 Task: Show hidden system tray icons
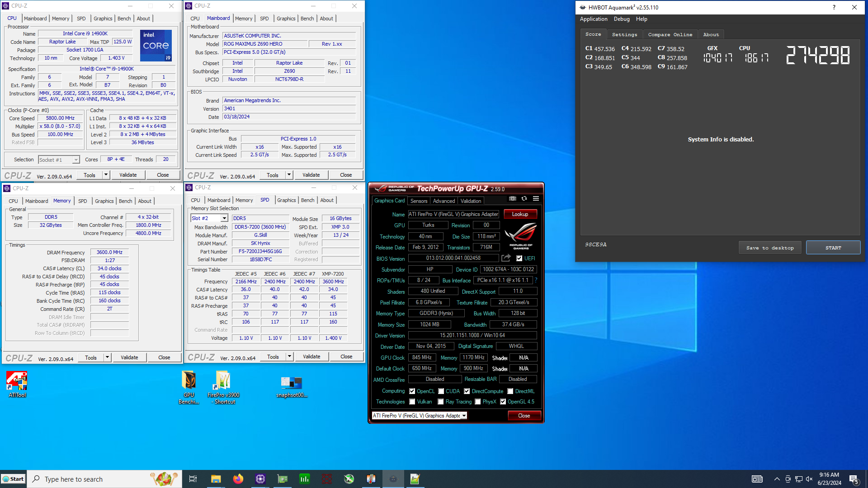(x=777, y=479)
